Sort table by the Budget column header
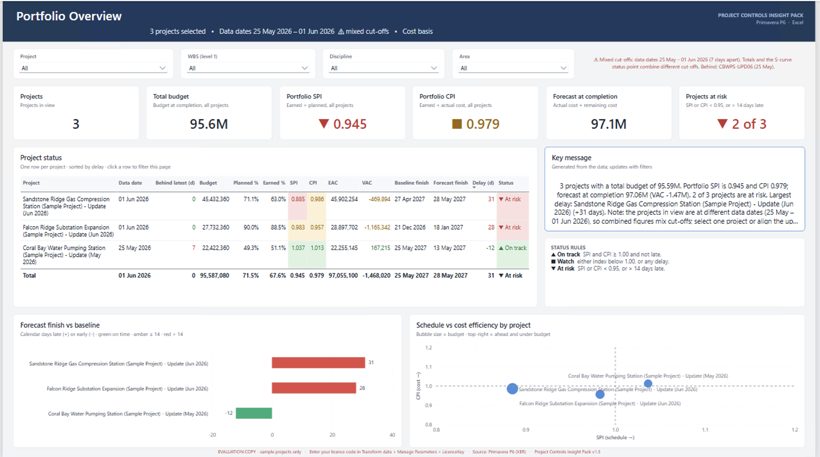 (208, 183)
